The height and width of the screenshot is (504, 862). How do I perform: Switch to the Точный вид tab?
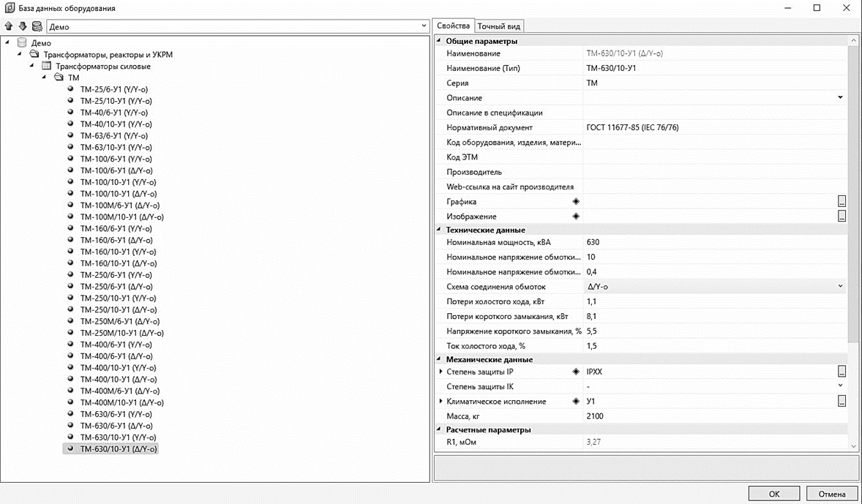[x=499, y=26]
